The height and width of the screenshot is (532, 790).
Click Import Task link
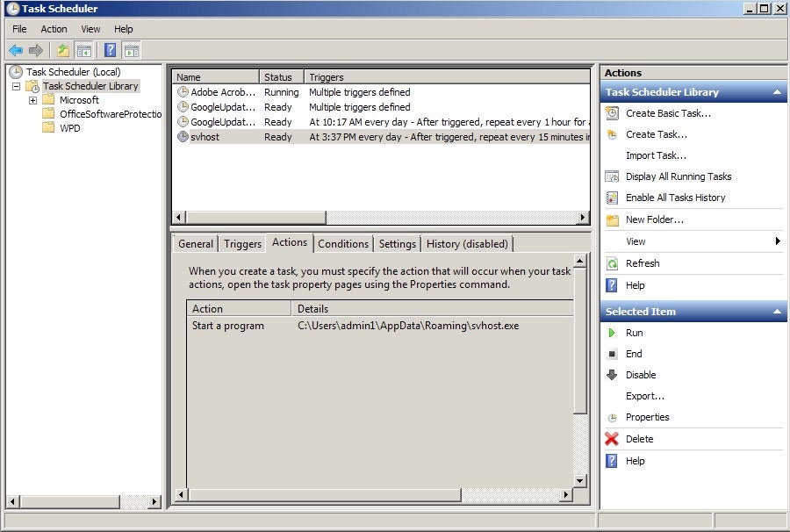[x=656, y=155]
